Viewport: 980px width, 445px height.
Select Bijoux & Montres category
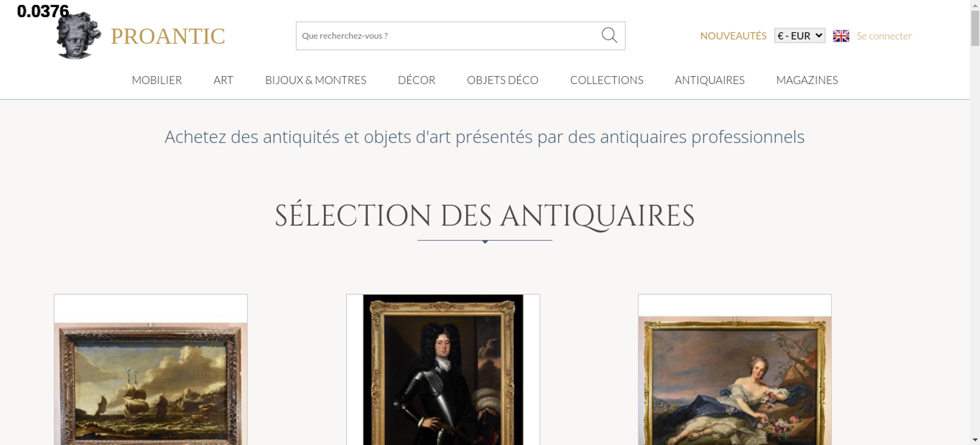[316, 80]
